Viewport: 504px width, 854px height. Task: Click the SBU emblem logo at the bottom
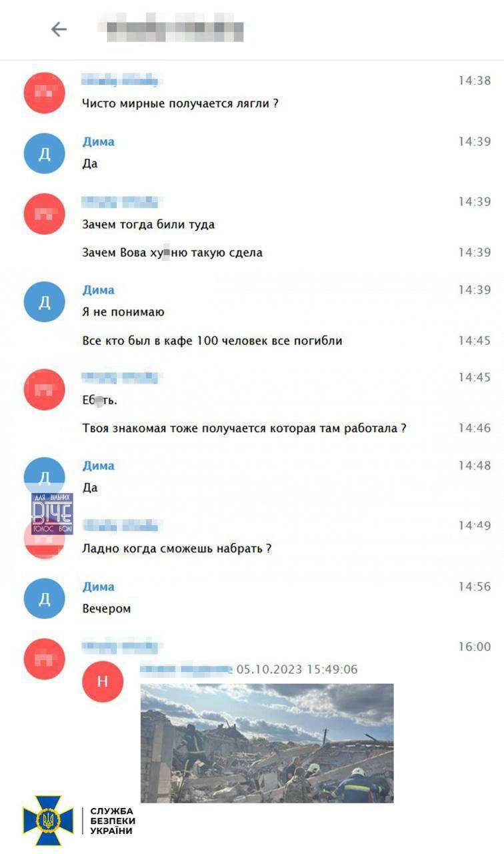click(x=48, y=820)
